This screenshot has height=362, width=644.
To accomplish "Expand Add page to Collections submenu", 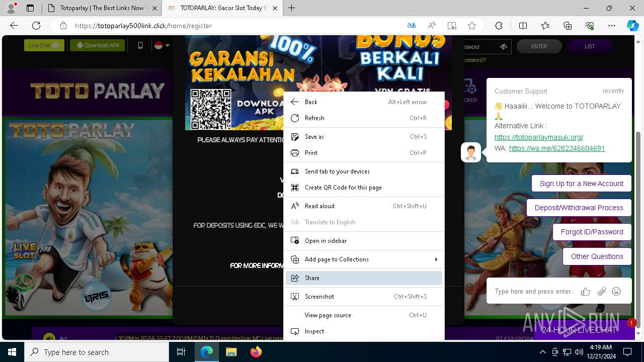I will pos(364,259).
